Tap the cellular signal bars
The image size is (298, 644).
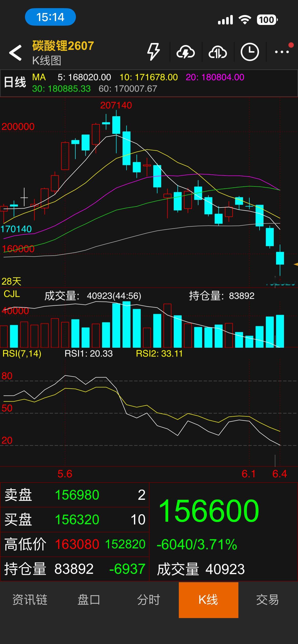pyautogui.click(x=225, y=20)
